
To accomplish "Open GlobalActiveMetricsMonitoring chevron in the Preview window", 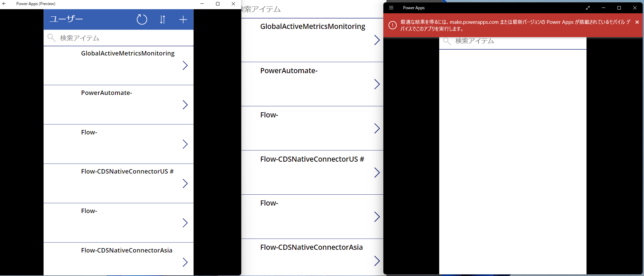I will (x=185, y=65).
